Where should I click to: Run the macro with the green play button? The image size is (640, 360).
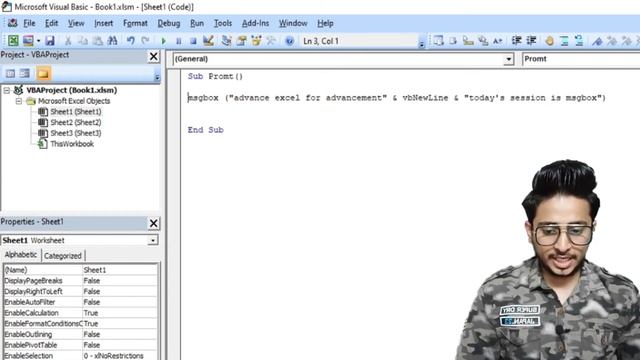(x=164, y=41)
